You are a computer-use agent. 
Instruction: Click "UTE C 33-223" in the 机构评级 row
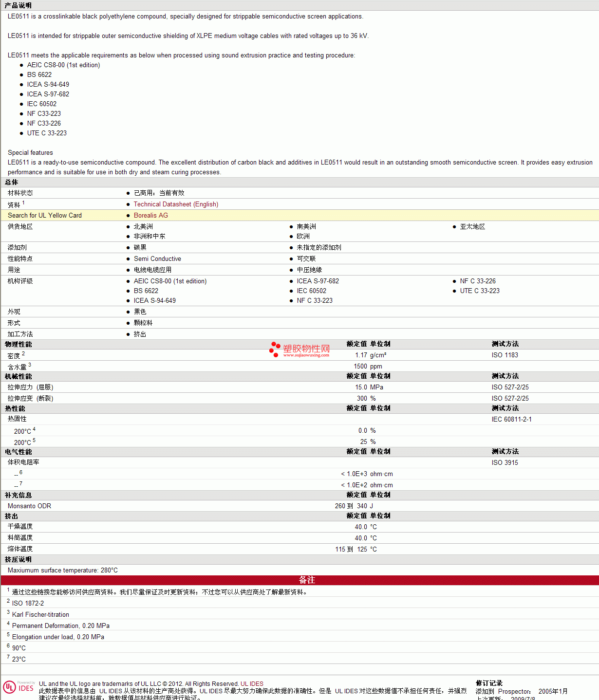coord(480,291)
